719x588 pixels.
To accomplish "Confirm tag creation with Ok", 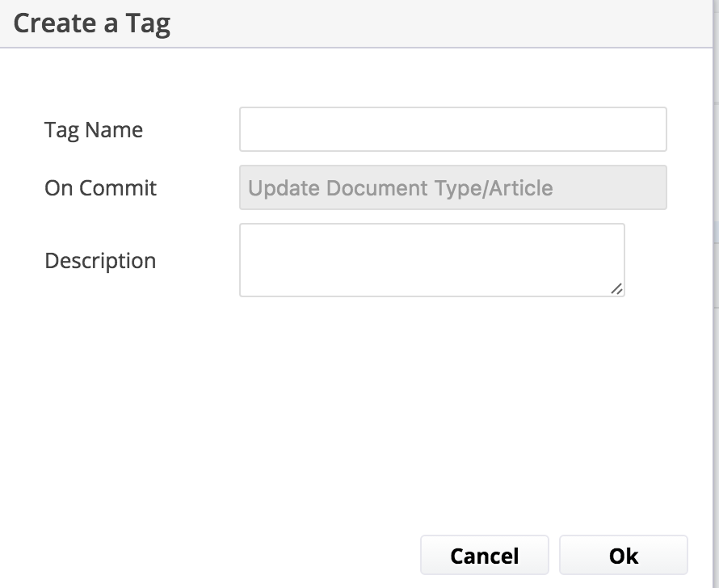I will pos(623,555).
